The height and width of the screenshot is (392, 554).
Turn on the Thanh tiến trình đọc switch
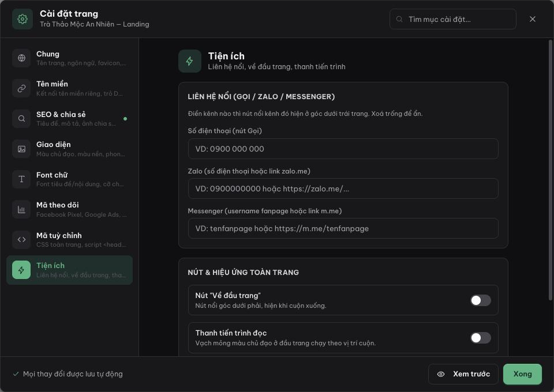click(481, 338)
